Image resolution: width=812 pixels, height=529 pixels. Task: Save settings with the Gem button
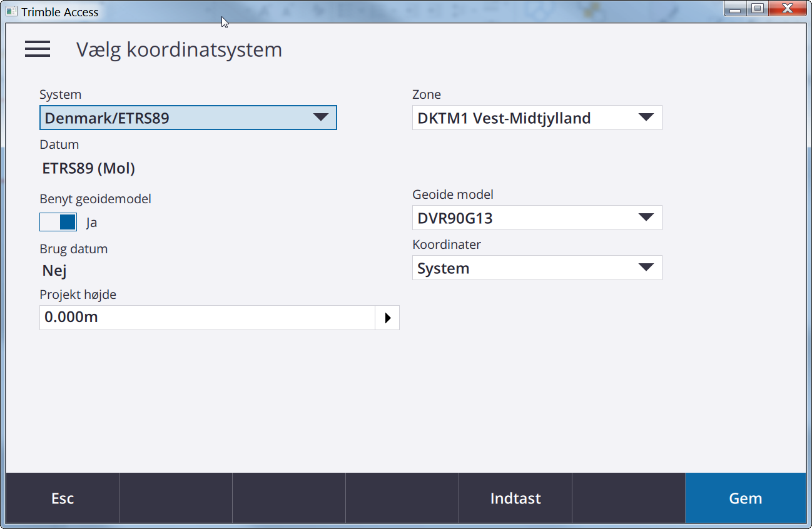(745, 498)
